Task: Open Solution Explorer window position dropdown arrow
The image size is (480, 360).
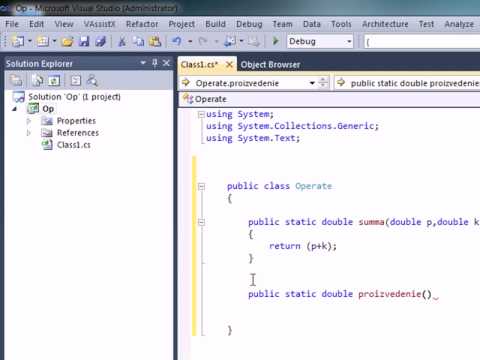Action: tap(143, 63)
